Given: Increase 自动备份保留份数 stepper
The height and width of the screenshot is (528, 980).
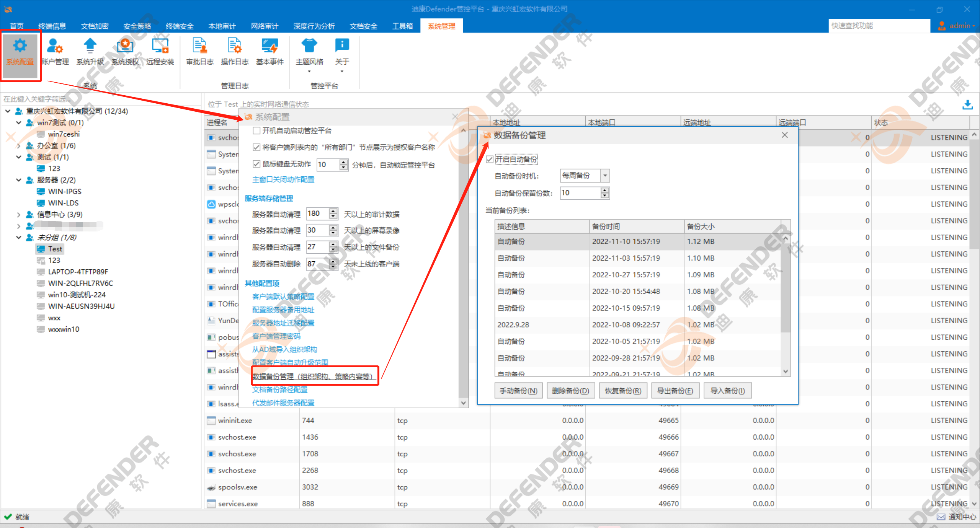Looking at the screenshot, I should click(604, 190).
